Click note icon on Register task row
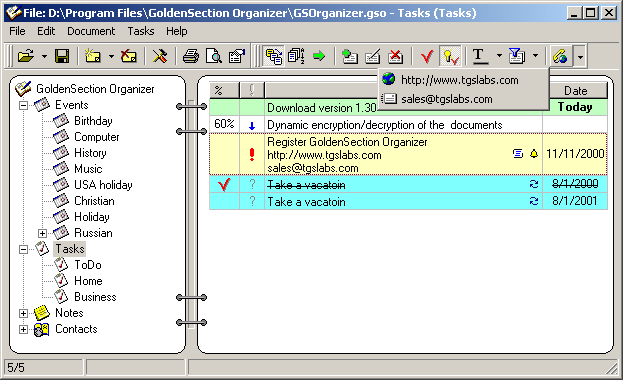623x380 pixels. pyautogui.click(x=518, y=153)
